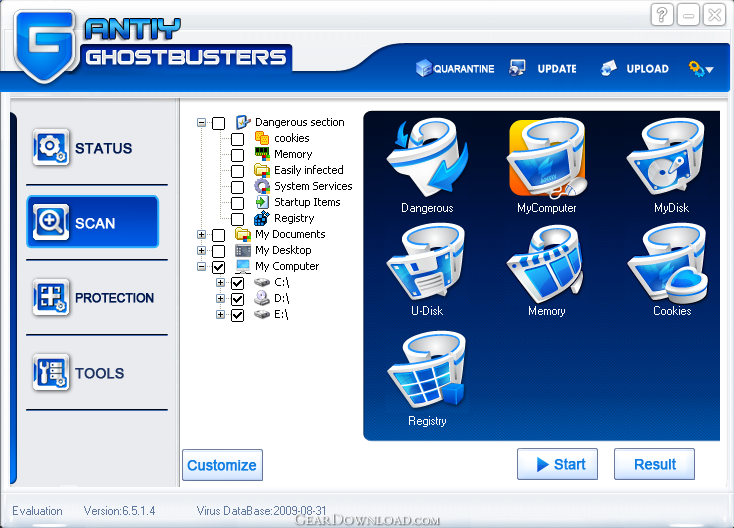Tick the My Desktop checkbox
The width and height of the screenshot is (734, 528).
click(219, 251)
